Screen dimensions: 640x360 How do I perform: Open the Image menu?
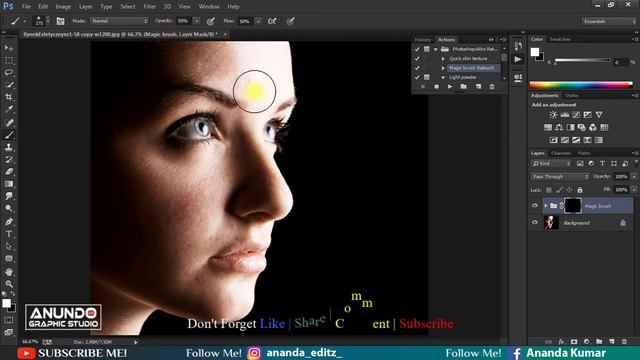tap(63, 7)
